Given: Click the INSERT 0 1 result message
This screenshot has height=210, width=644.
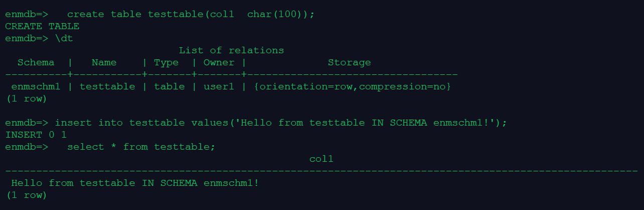Looking at the screenshot, I should [x=36, y=135].
